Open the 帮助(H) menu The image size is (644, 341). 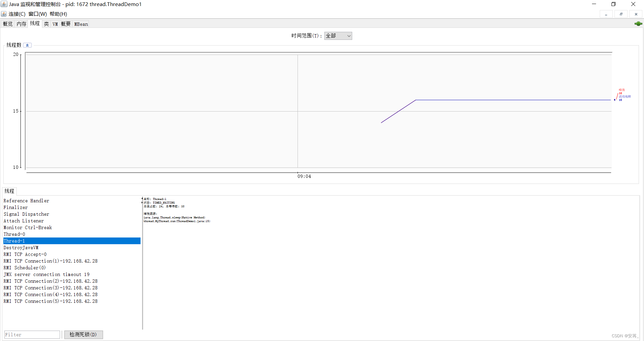point(58,14)
